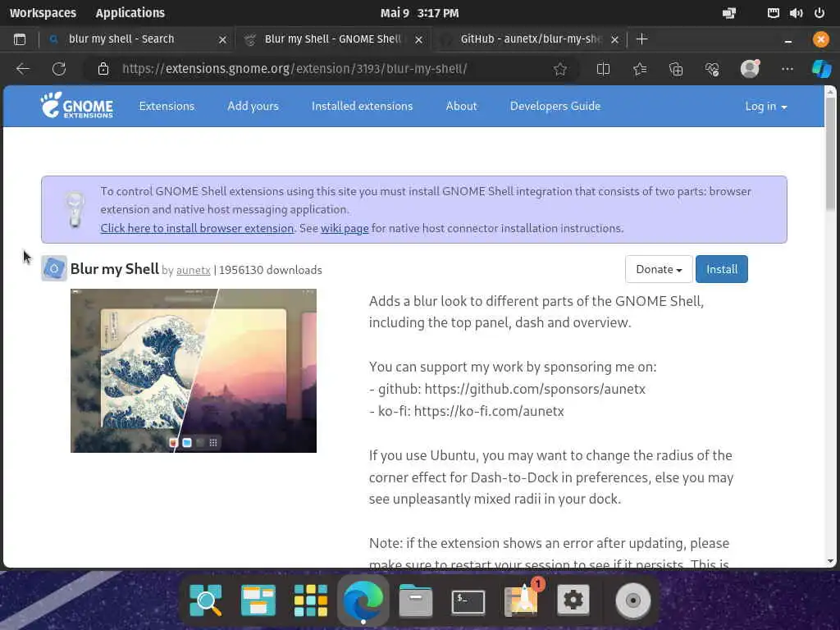Add this page to favorites star

point(559,69)
